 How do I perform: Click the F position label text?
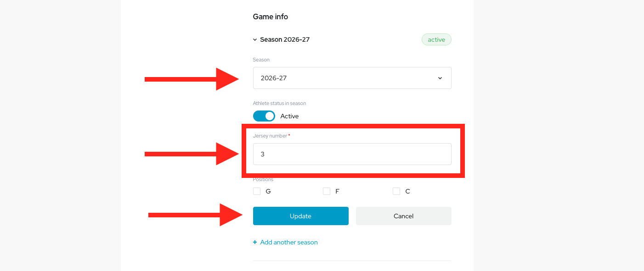[337, 191]
